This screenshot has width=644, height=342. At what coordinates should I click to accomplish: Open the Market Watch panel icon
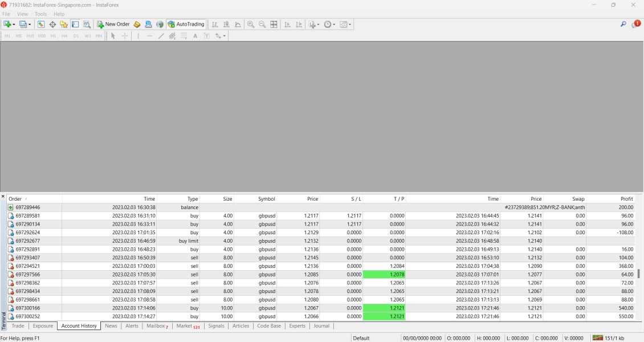41,25
